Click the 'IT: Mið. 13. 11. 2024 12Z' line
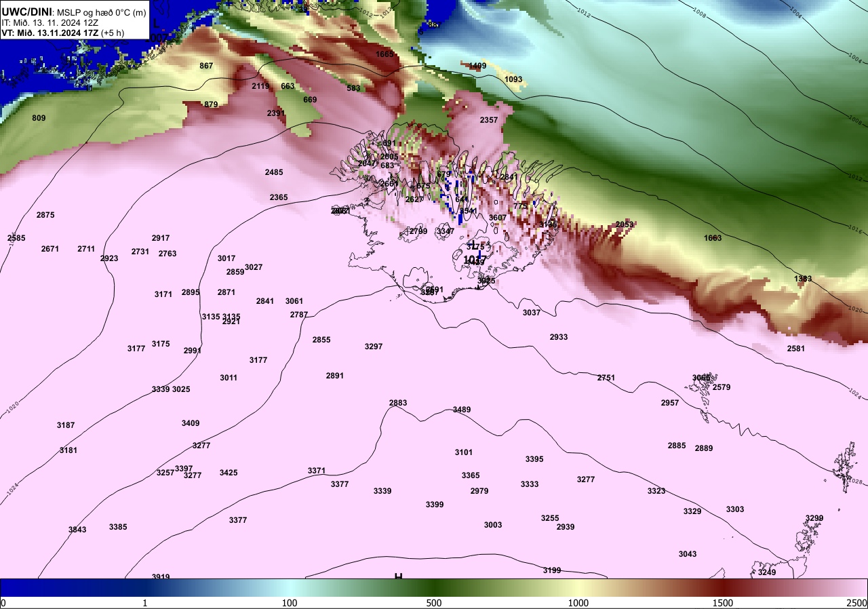 [50, 22]
